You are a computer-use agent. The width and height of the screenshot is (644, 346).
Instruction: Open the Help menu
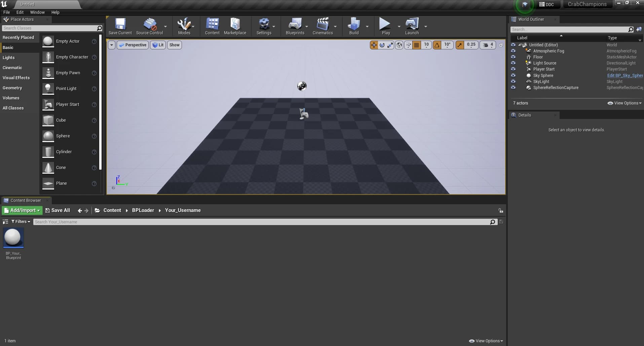point(55,12)
